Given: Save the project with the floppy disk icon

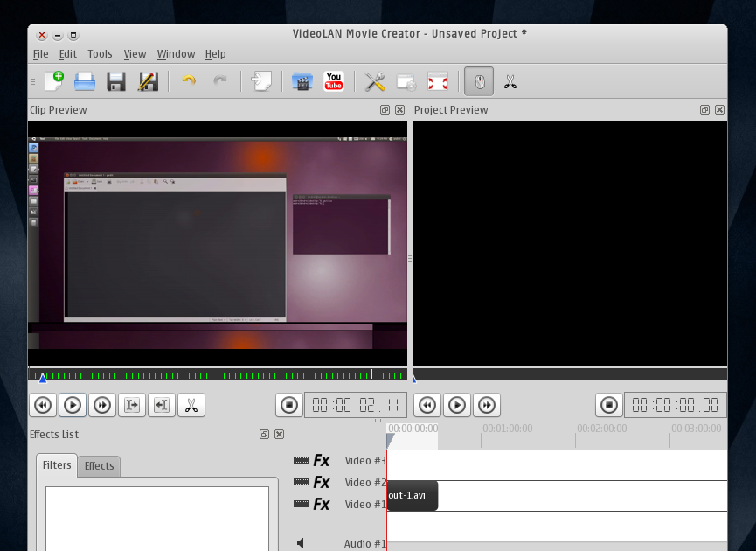Looking at the screenshot, I should pyautogui.click(x=115, y=81).
